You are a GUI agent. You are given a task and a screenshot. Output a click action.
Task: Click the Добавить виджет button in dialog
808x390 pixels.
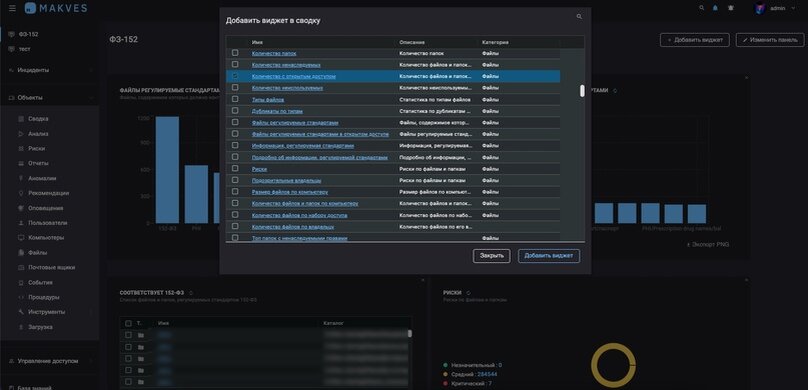coord(549,256)
